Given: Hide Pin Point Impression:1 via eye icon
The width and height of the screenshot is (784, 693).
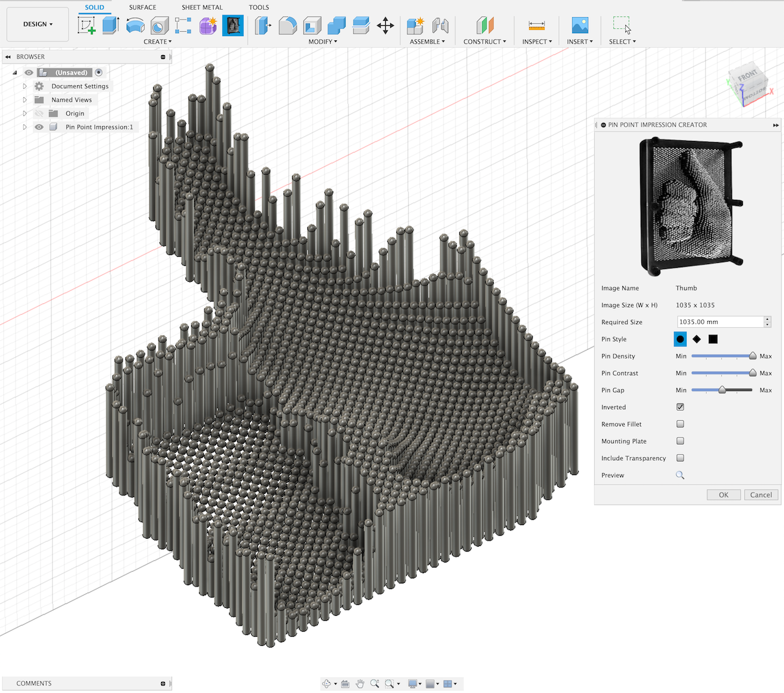Looking at the screenshot, I should pyautogui.click(x=39, y=127).
